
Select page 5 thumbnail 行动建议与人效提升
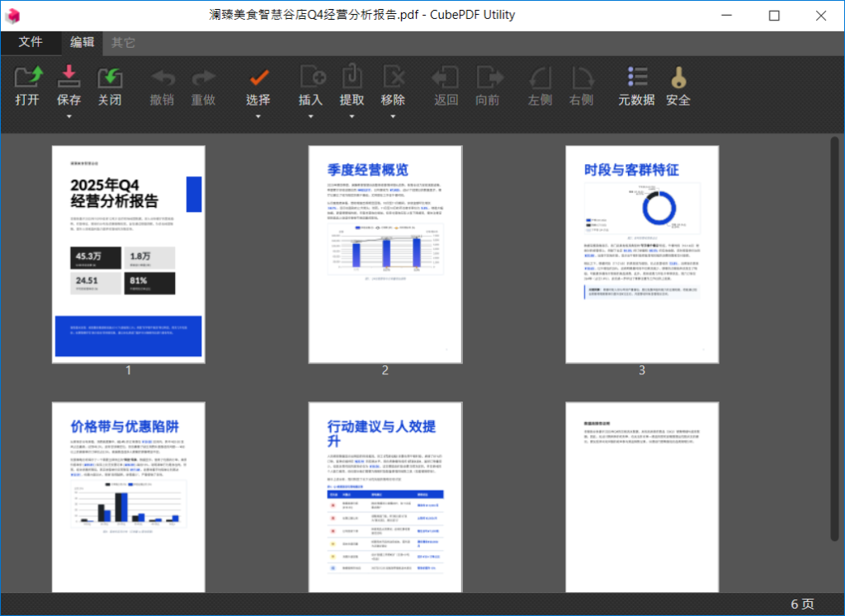(385, 496)
